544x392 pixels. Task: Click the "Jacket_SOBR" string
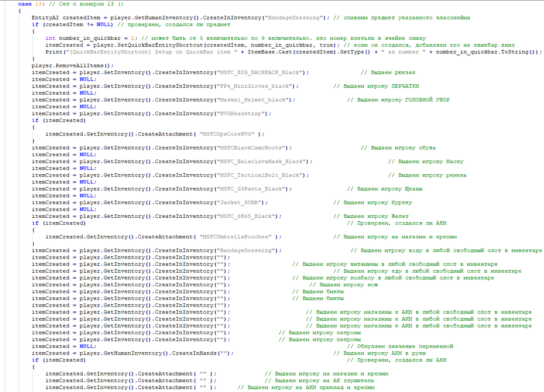click(239, 203)
